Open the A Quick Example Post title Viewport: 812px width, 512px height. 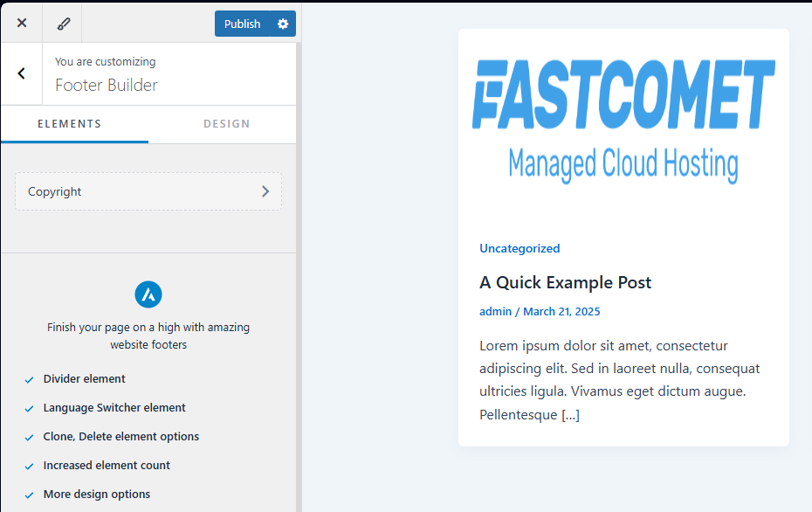(x=565, y=282)
